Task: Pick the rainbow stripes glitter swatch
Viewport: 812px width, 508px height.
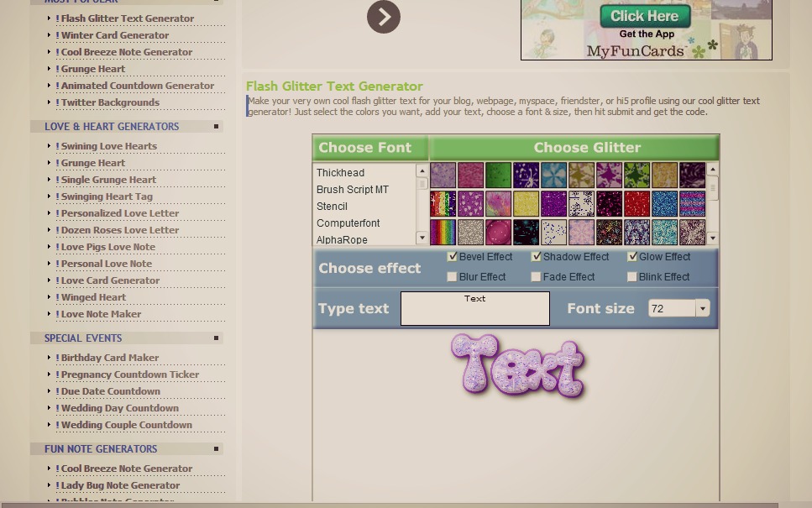Action: (443, 232)
